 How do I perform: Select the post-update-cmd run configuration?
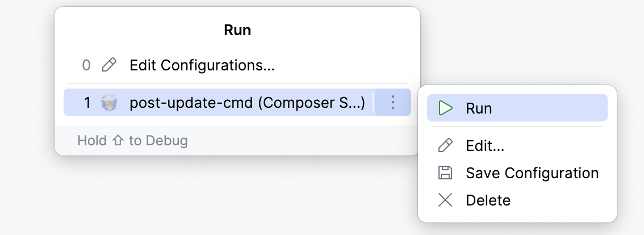tap(247, 103)
